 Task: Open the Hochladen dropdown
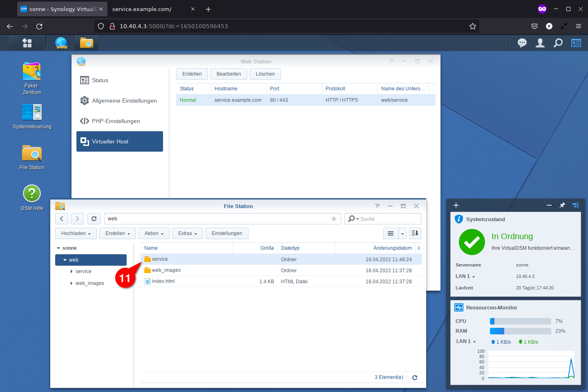(x=76, y=233)
